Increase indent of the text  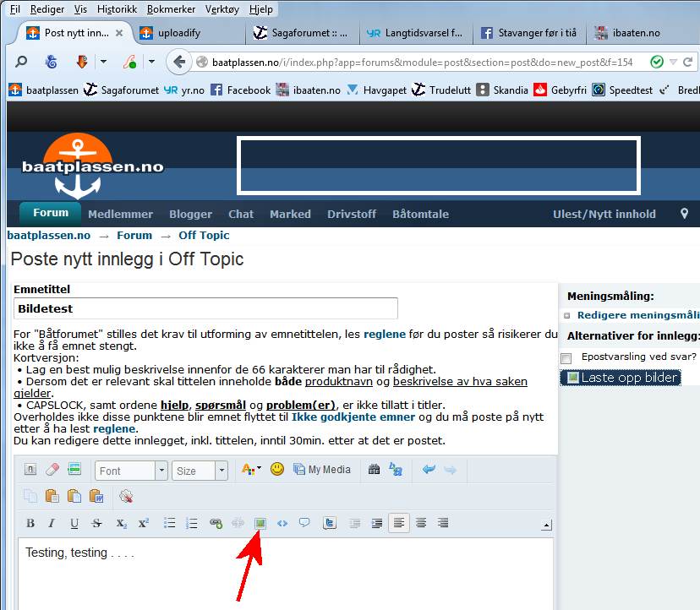(377, 523)
